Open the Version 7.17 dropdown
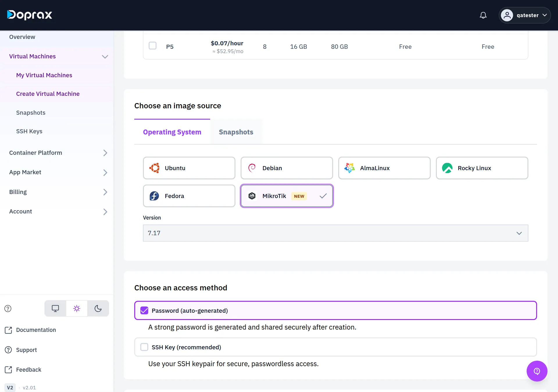This screenshot has height=392, width=558. click(335, 233)
